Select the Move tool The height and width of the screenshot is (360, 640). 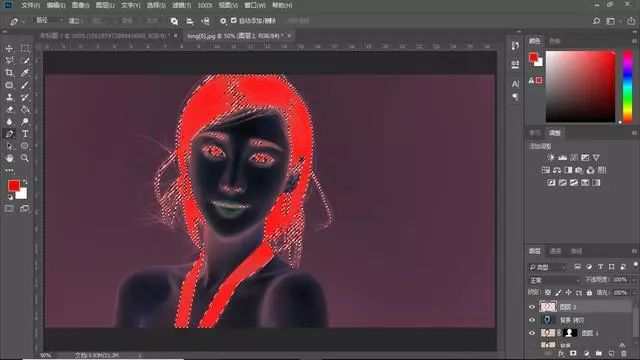(x=9, y=49)
